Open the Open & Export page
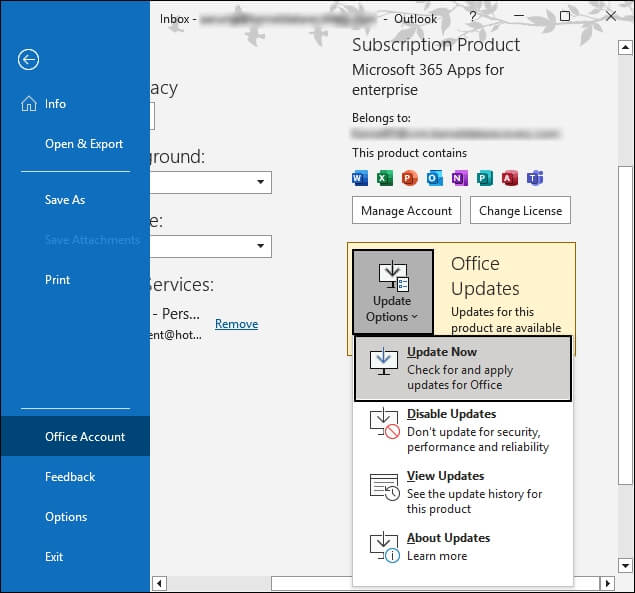The width and height of the screenshot is (635, 593). point(75,144)
